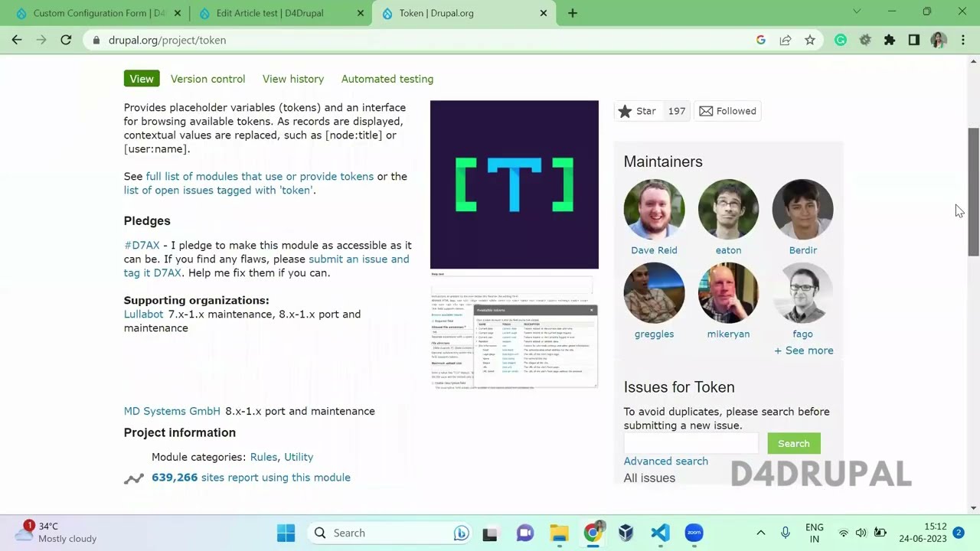Click the share page icon

tap(786, 40)
